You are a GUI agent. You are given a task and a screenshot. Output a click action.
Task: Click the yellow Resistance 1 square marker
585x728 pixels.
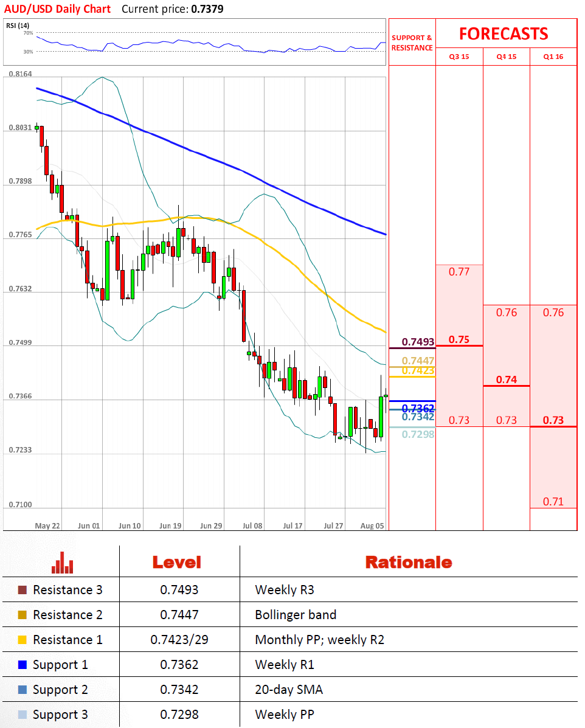pos(22,640)
